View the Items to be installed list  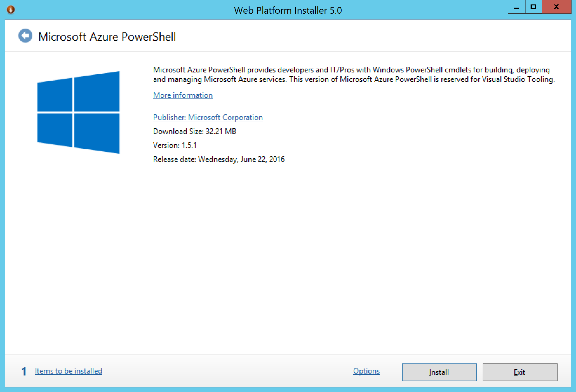point(68,371)
